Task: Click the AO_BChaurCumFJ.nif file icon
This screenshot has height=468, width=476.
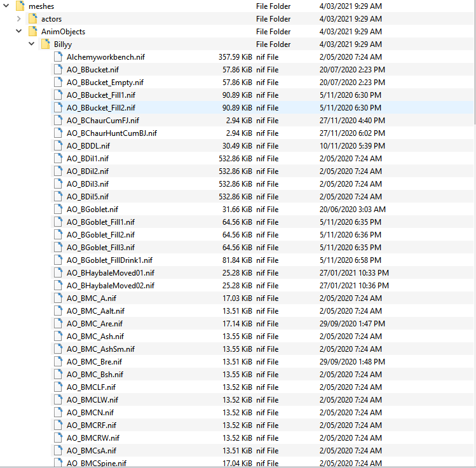Action: pos(58,121)
